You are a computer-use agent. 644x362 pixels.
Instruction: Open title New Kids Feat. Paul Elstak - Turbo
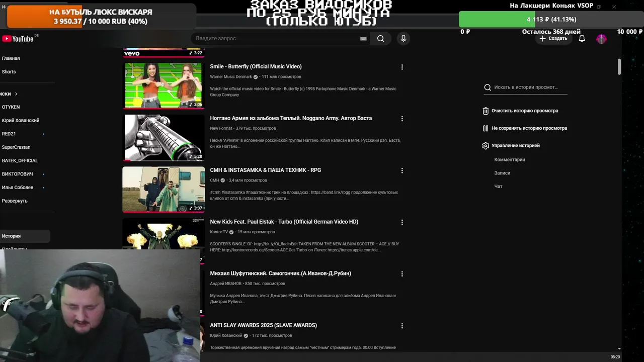[x=284, y=222]
